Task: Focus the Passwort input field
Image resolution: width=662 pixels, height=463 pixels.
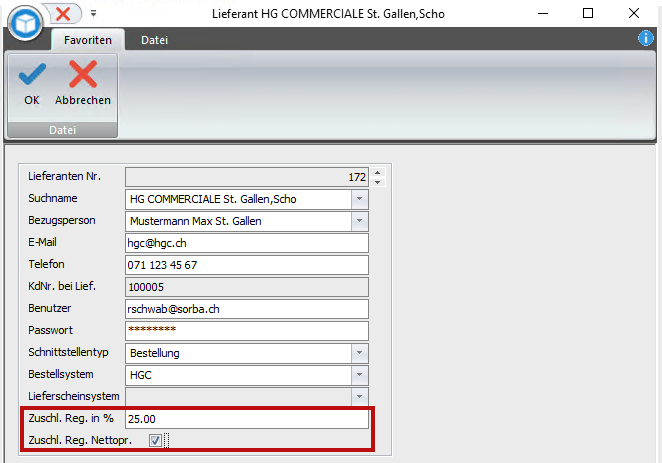Action: [x=247, y=331]
